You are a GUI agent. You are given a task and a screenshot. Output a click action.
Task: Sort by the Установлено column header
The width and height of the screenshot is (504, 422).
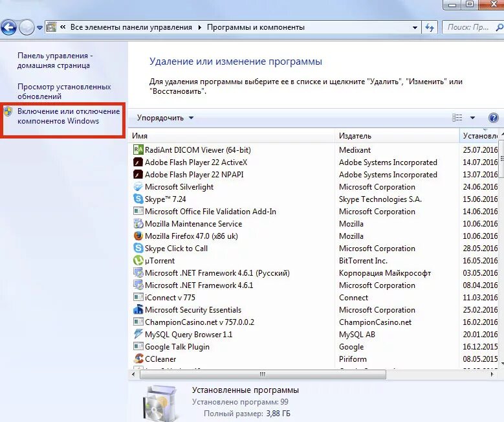(479, 136)
